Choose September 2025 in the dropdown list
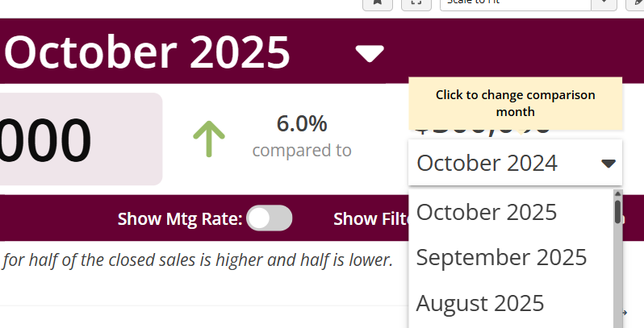Viewport: 644px width, 328px height. (501, 258)
